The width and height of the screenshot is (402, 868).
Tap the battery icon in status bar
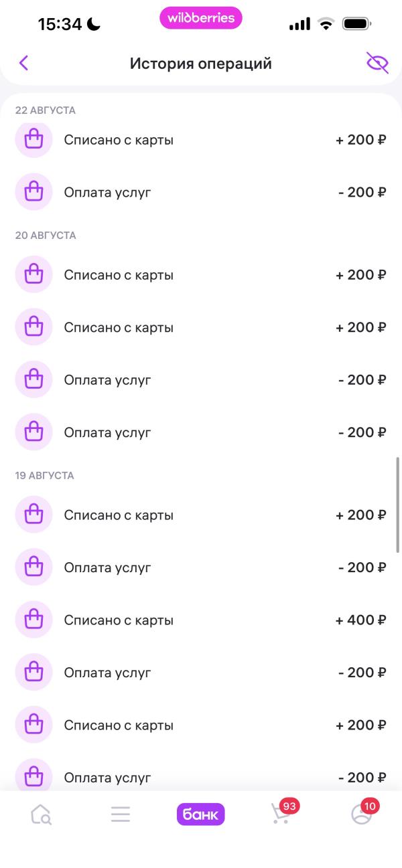[356, 25]
